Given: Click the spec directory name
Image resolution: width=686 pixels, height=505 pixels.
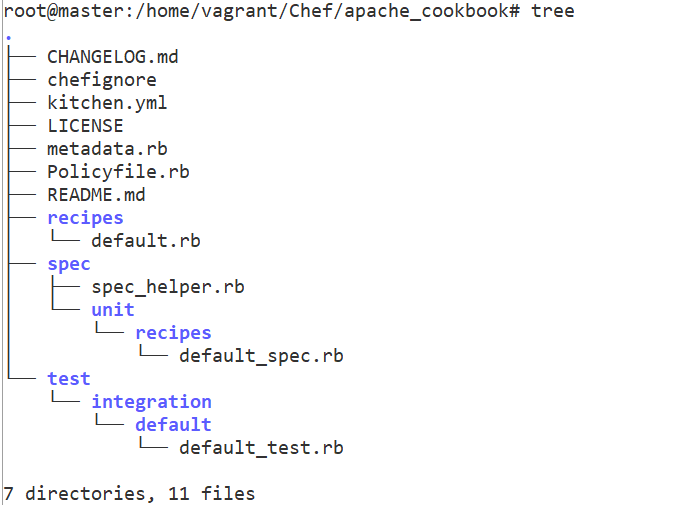Looking at the screenshot, I should tap(68, 264).
